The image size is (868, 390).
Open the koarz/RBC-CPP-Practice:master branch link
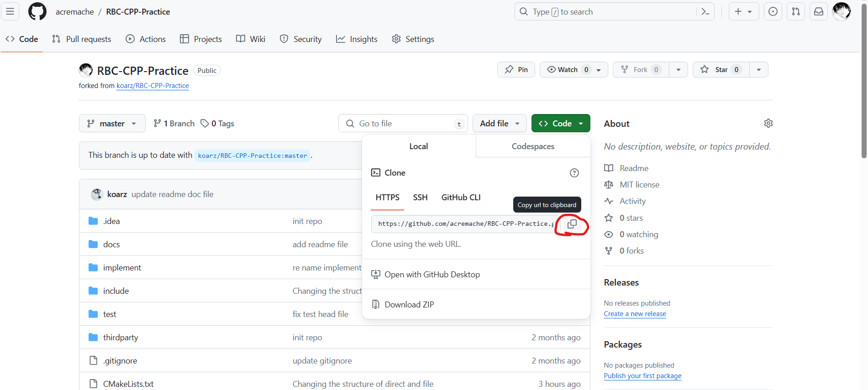(253, 156)
